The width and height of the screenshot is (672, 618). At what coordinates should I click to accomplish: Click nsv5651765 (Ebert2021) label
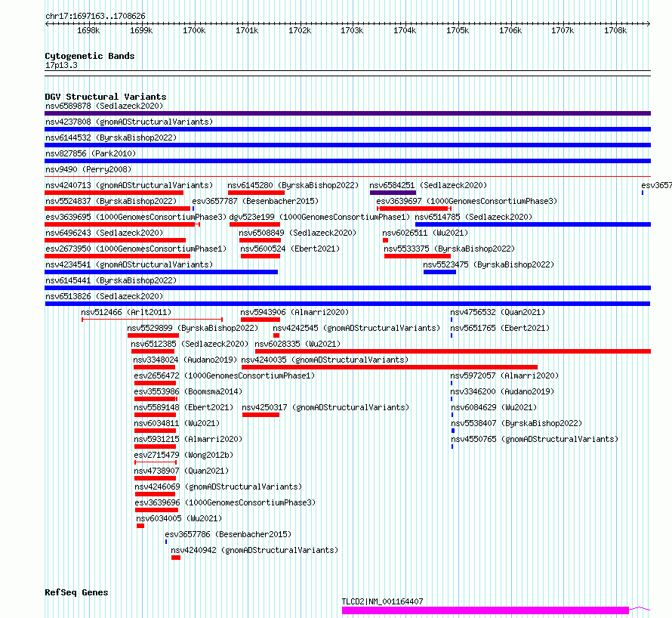click(500, 328)
